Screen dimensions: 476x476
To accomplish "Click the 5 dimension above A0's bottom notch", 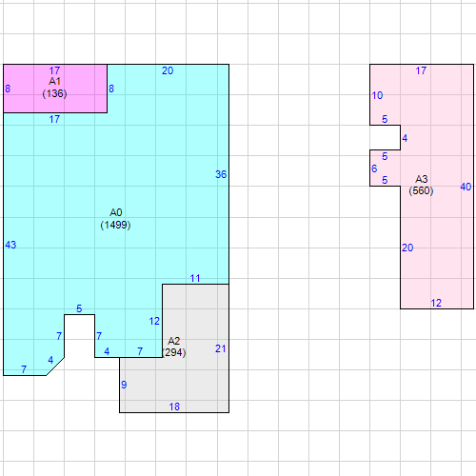I will [x=79, y=308].
